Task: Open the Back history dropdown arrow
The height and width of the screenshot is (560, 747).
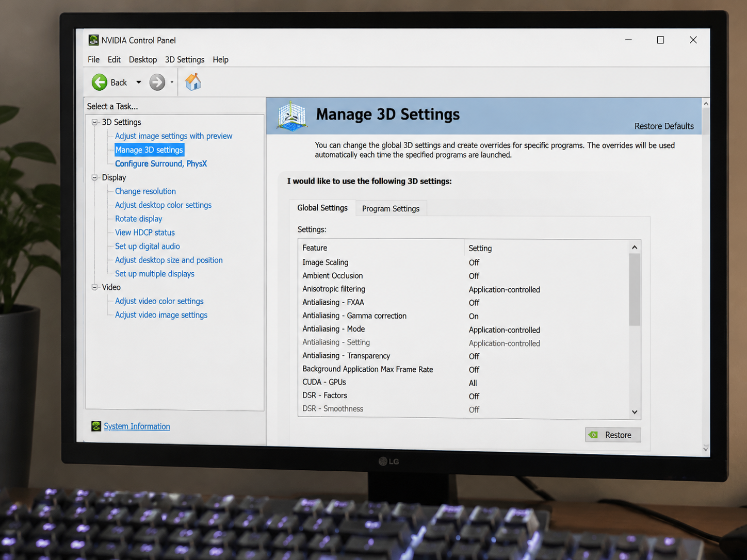Action: click(x=138, y=82)
